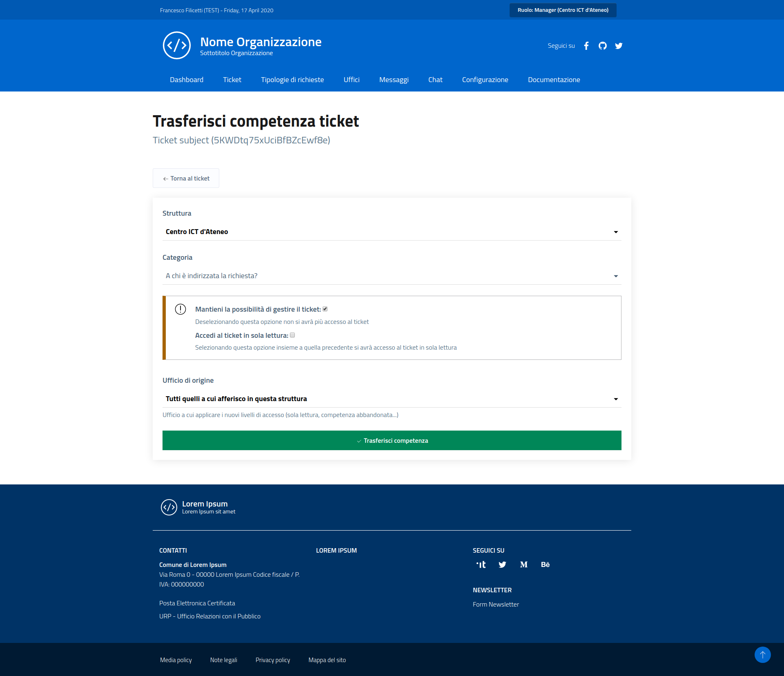Click the footer Twitter icon

(x=502, y=564)
